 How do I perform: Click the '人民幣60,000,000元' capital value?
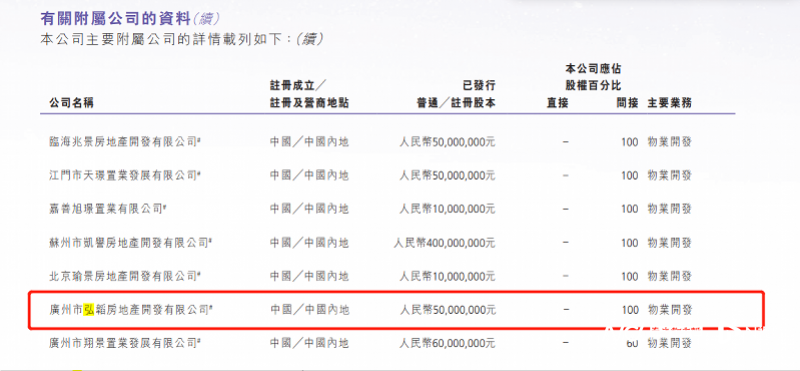click(x=447, y=343)
